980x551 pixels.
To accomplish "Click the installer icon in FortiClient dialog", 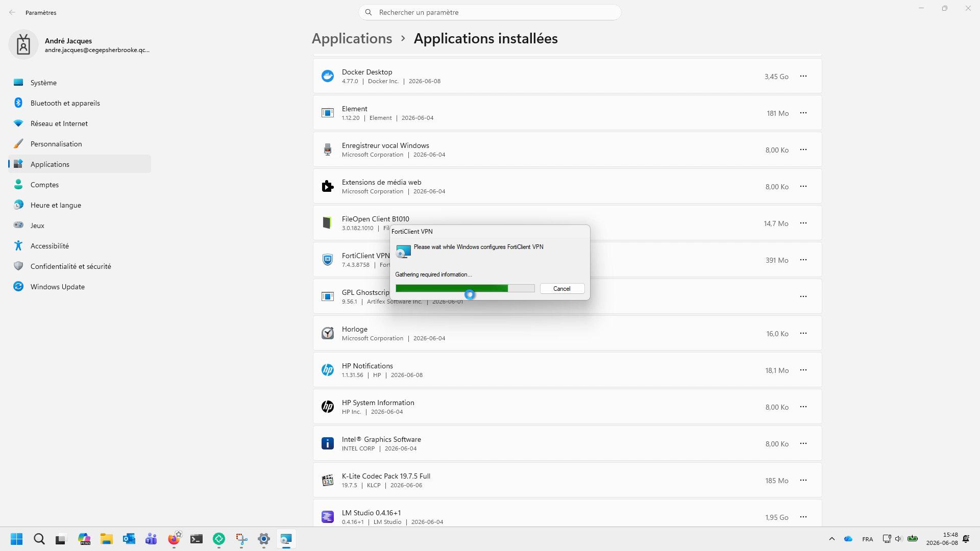I will pos(403,252).
